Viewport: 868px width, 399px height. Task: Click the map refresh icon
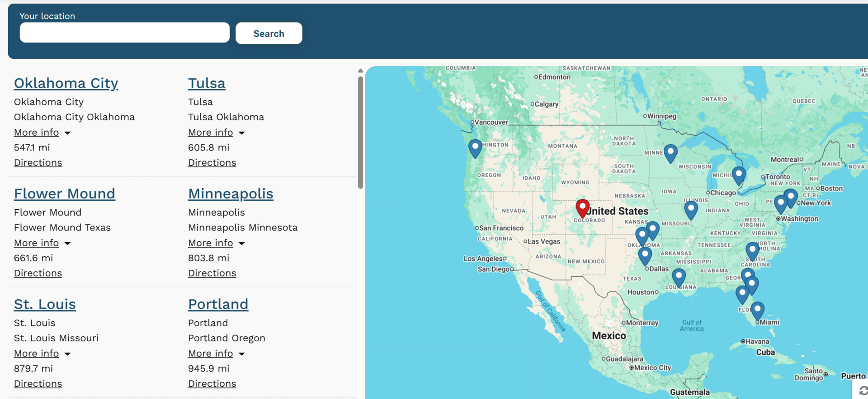click(x=863, y=390)
